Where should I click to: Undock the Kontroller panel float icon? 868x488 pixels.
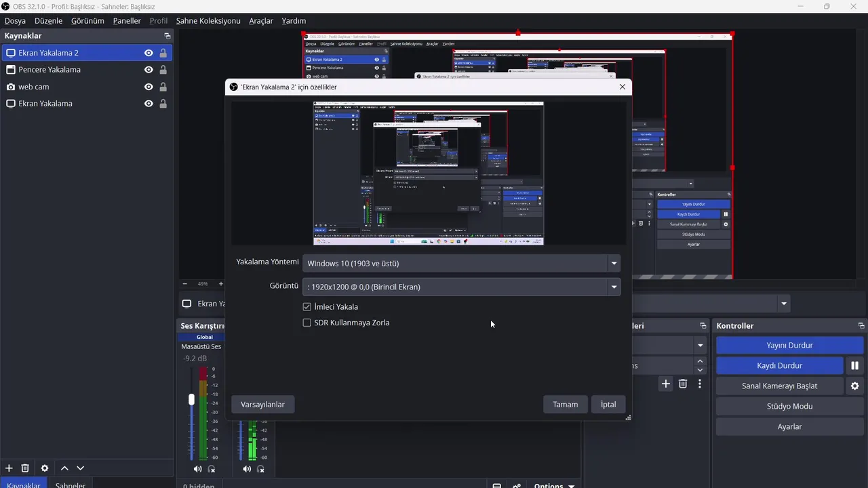pyautogui.click(x=861, y=326)
